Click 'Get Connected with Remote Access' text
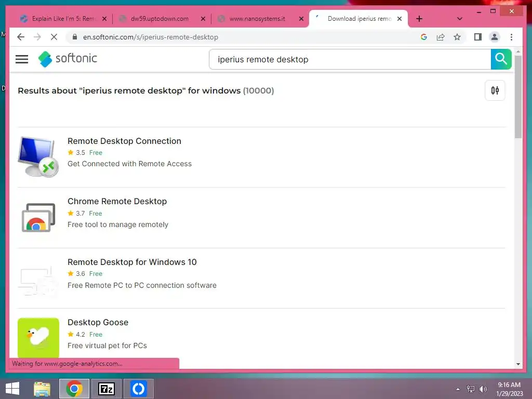532x399 pixels. click(x=129, y=164)
